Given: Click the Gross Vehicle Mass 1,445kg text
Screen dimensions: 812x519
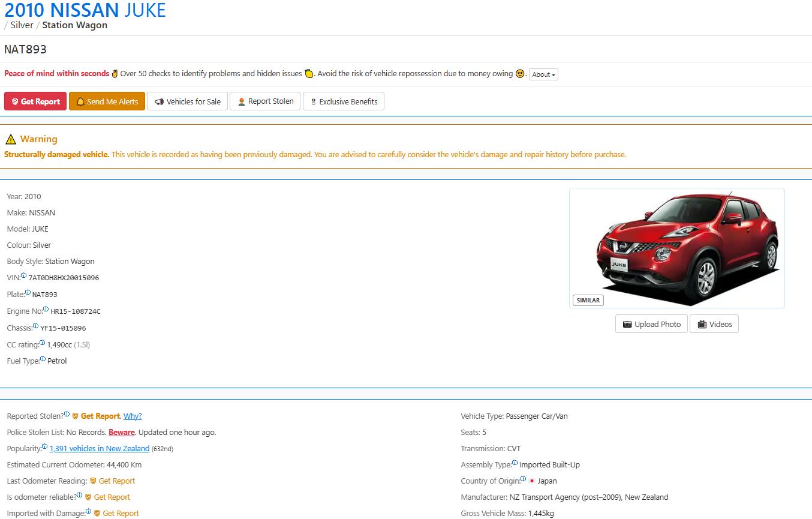Looking at the screenshot, I should pyautogui.click(x=507, y=513).
